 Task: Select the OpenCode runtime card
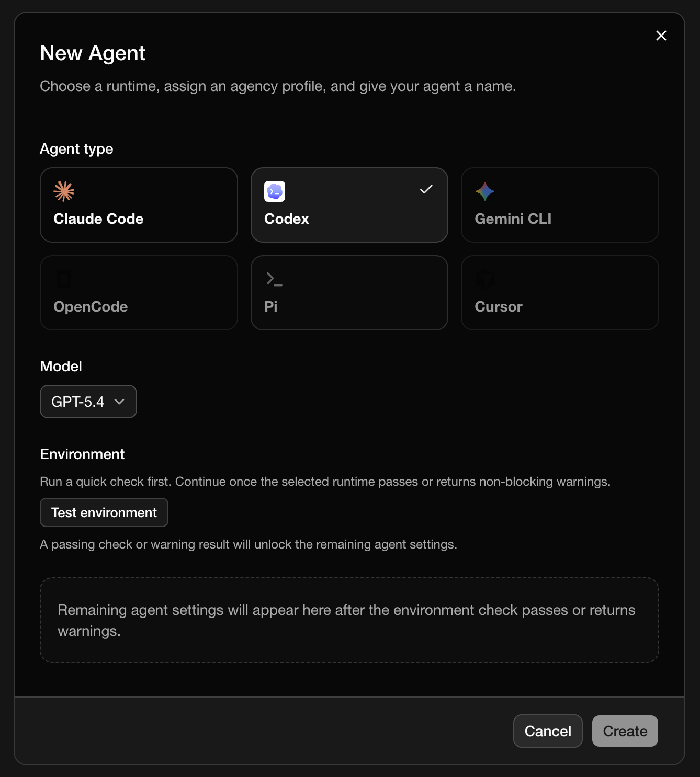coord(139,293)
